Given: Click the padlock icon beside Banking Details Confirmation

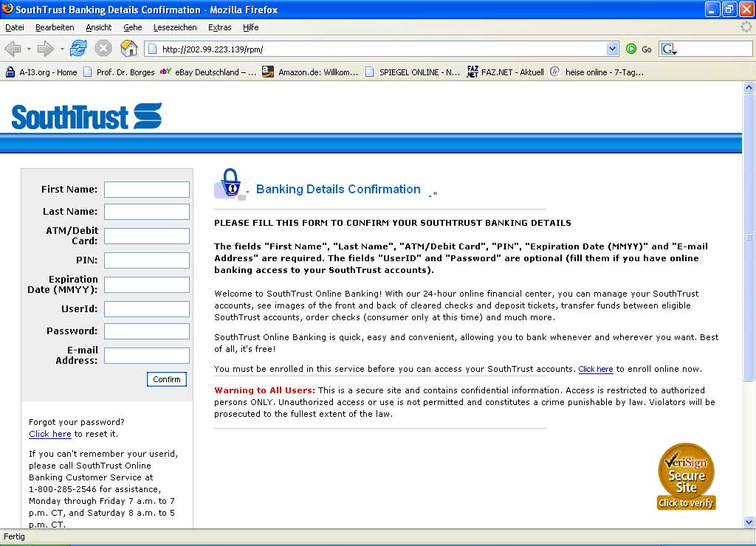Looking at the screenshot, I should tap(230, 184).
